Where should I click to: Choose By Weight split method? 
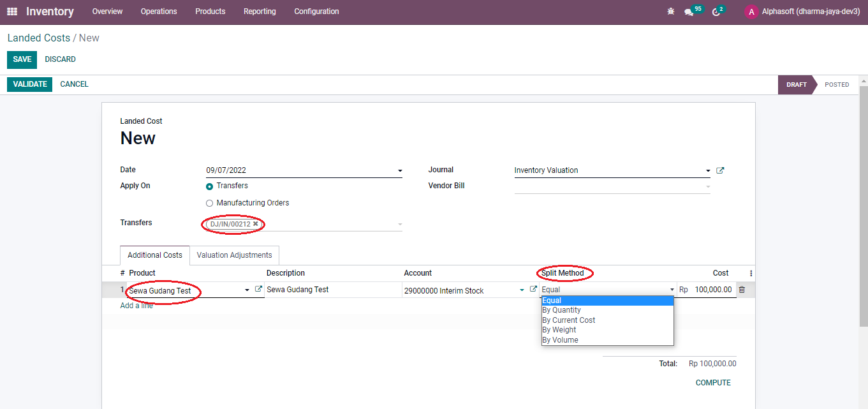607,330
